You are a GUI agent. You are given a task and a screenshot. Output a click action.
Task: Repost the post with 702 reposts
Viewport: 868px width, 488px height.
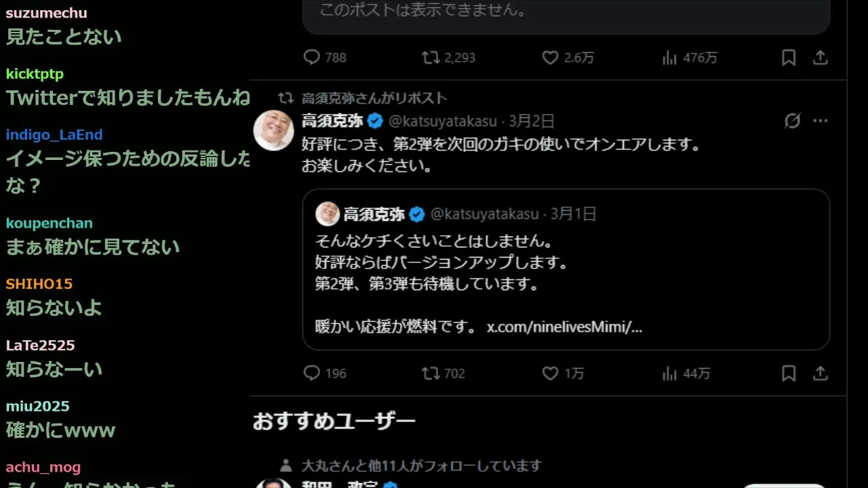(x=443, y=373)
